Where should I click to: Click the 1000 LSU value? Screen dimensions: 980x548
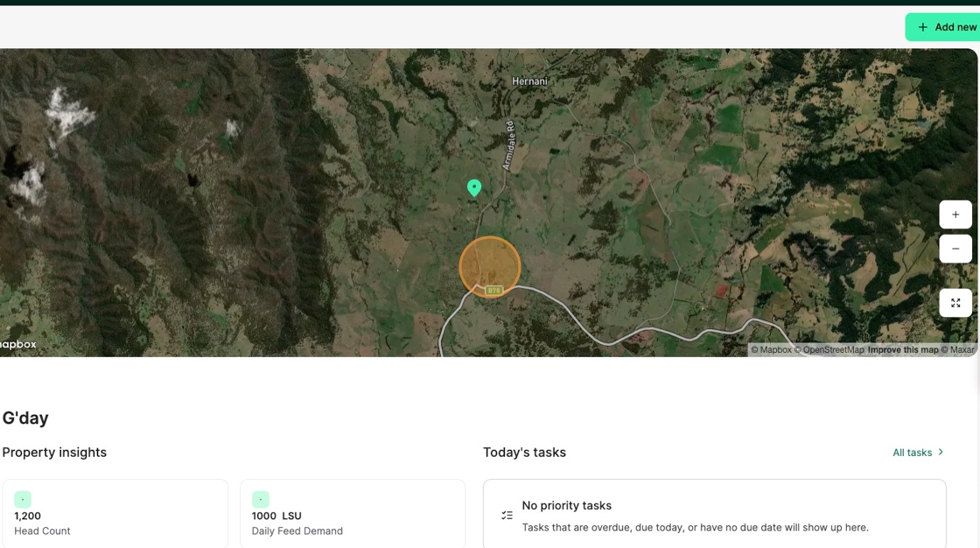coord(276,516)
